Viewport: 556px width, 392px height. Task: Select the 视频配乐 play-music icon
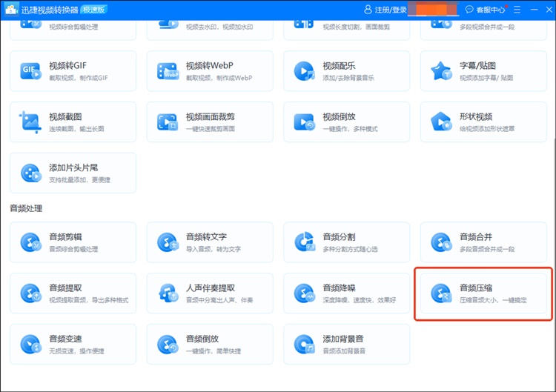[x=304, y=71]
